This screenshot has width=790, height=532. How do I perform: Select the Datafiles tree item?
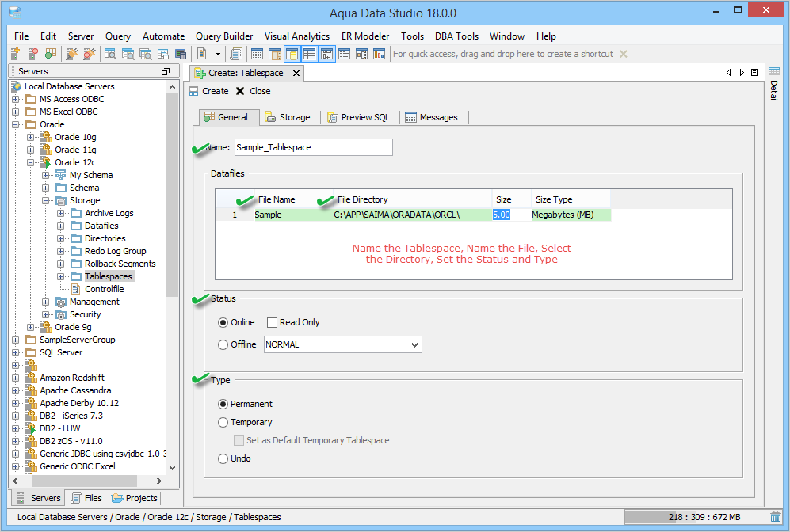[101, 226]
